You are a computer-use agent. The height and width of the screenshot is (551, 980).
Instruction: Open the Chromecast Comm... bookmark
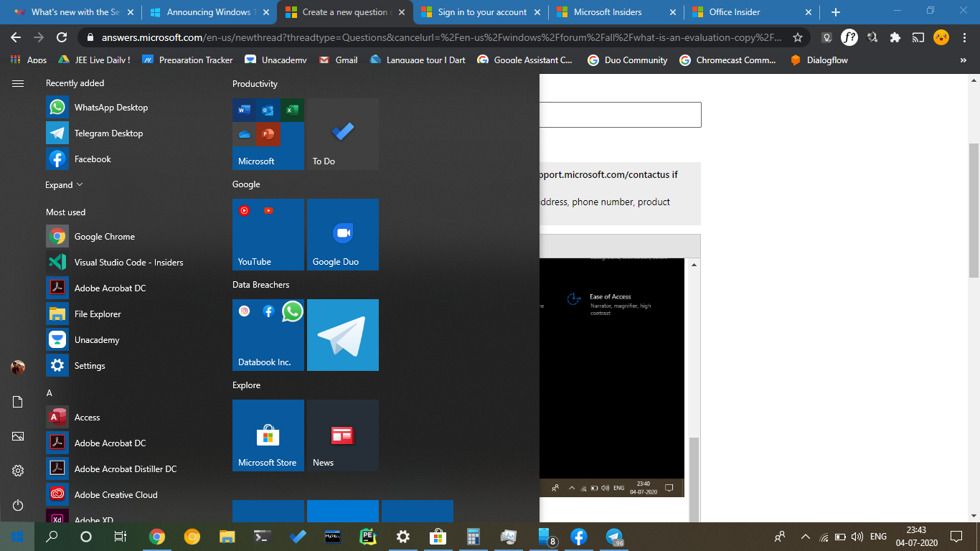727,60
